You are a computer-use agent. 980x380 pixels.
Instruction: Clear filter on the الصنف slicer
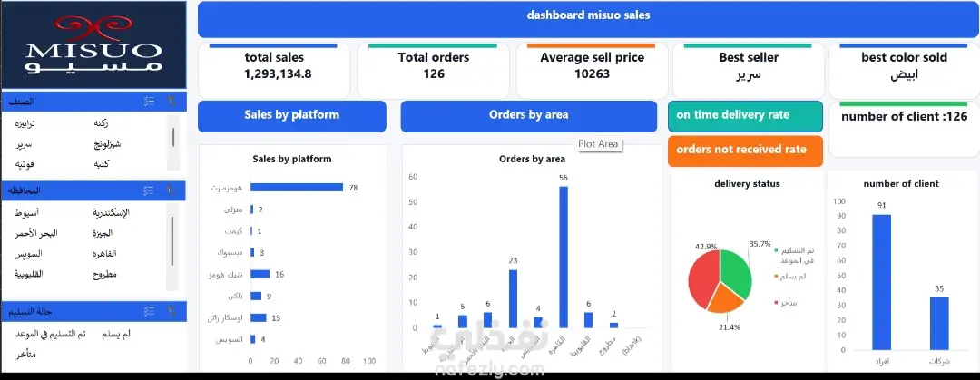tap(171, 102)
